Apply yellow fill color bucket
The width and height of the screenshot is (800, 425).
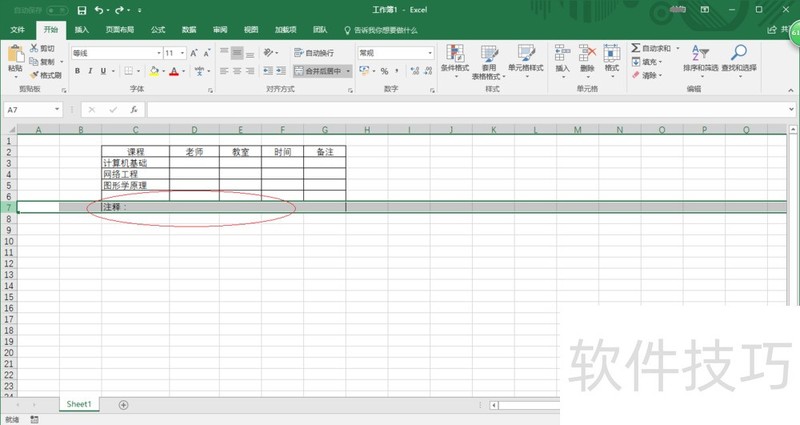(x=154, y=71)
